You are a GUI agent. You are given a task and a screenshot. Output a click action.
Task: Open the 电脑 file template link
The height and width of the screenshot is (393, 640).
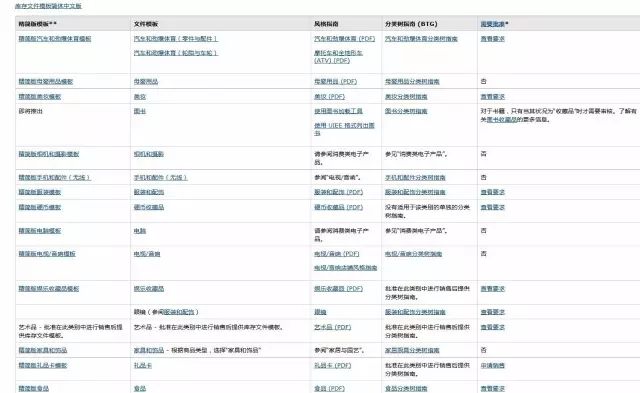tap(140, 231)
